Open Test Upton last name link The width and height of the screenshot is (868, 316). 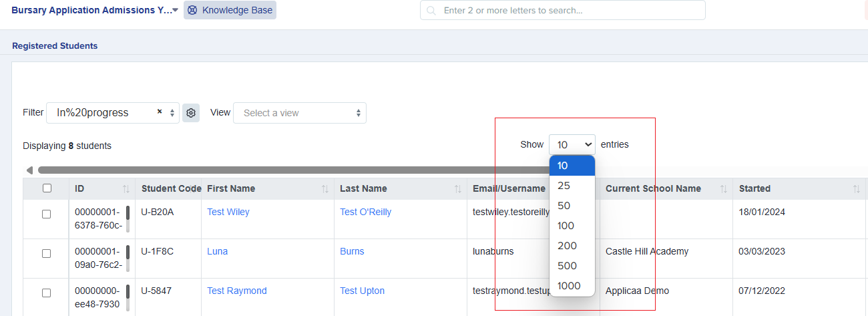pos(363,291)
